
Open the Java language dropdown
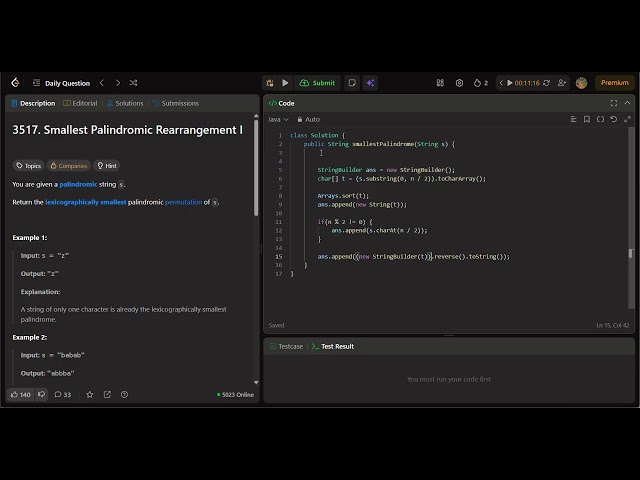(278, 119)
